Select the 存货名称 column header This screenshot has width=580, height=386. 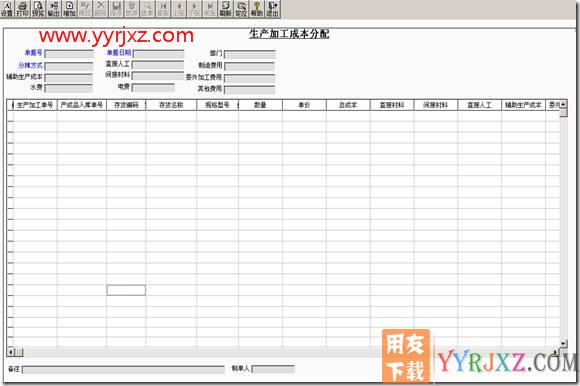pyautogui.click(x=171, y=105)
